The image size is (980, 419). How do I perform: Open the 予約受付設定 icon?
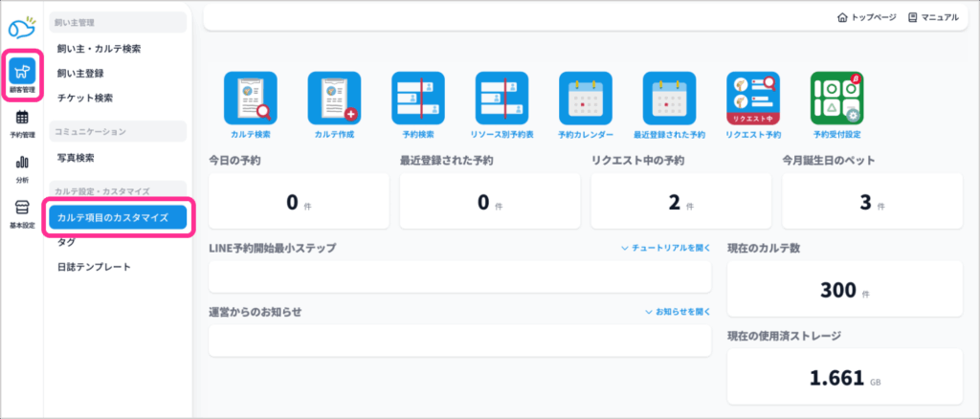pyautogui.click(x=836, y=99)
